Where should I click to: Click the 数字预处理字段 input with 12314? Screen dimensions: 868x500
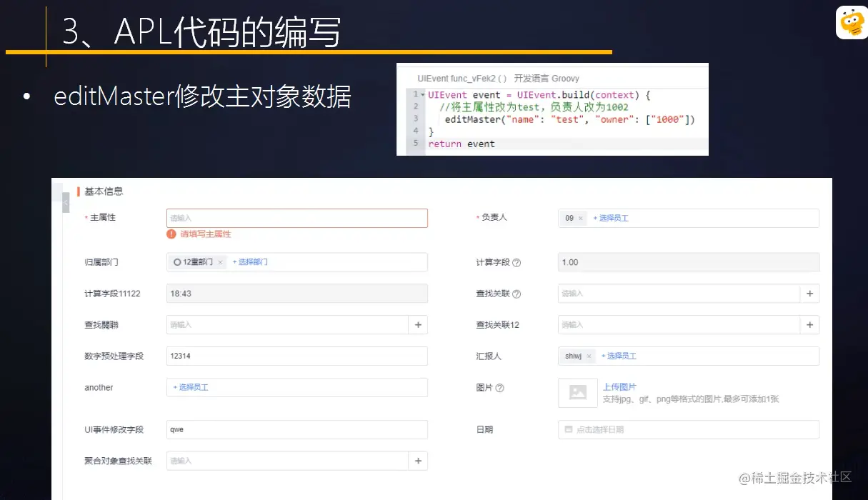[297, 356]
